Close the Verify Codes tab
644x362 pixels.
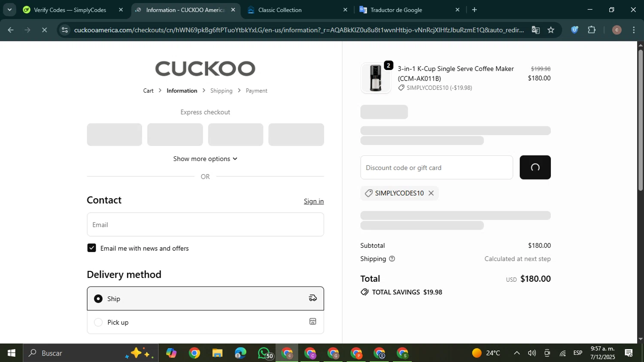pos(121,10)
